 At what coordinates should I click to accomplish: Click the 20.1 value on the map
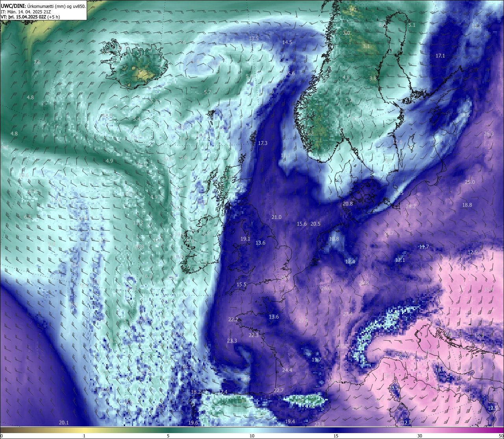tap(64, 422)
